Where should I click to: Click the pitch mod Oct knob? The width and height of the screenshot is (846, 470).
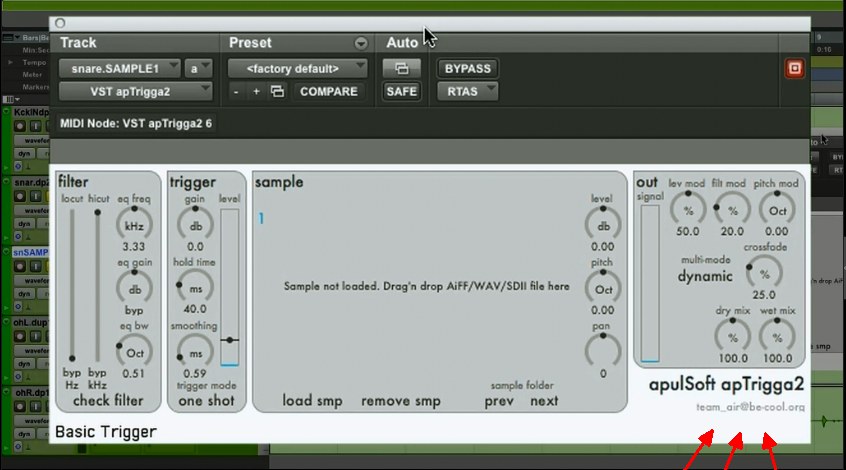(777, 209)
